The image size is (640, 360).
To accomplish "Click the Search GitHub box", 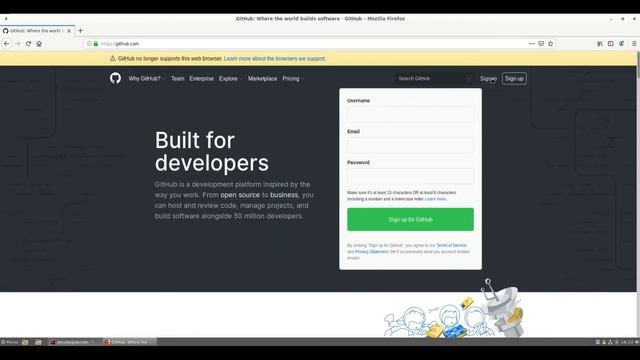I will tap(435, 78).
